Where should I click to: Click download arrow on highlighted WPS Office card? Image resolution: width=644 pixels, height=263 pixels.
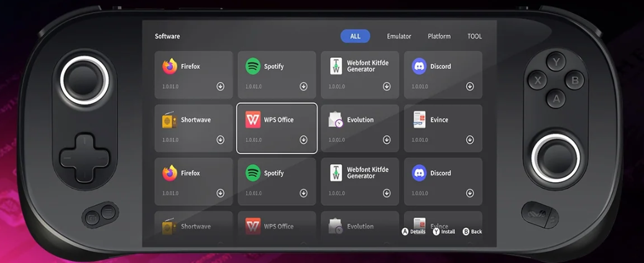(303, 140)
